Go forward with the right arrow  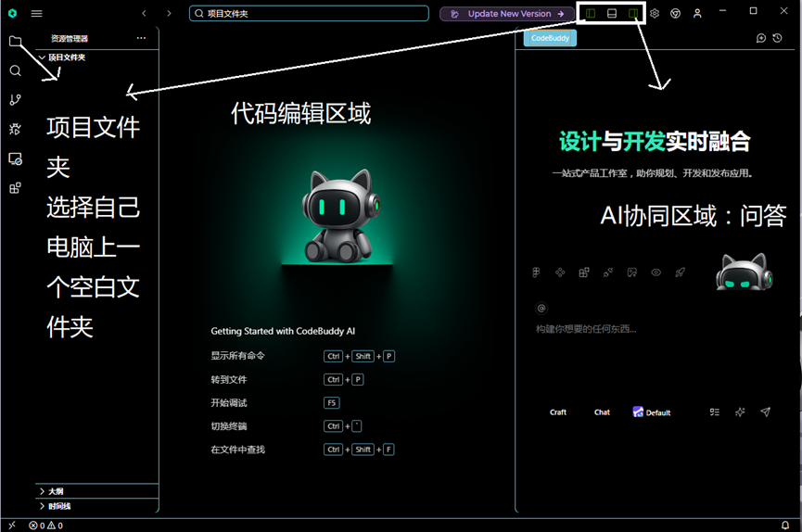(x=169, y=14)
